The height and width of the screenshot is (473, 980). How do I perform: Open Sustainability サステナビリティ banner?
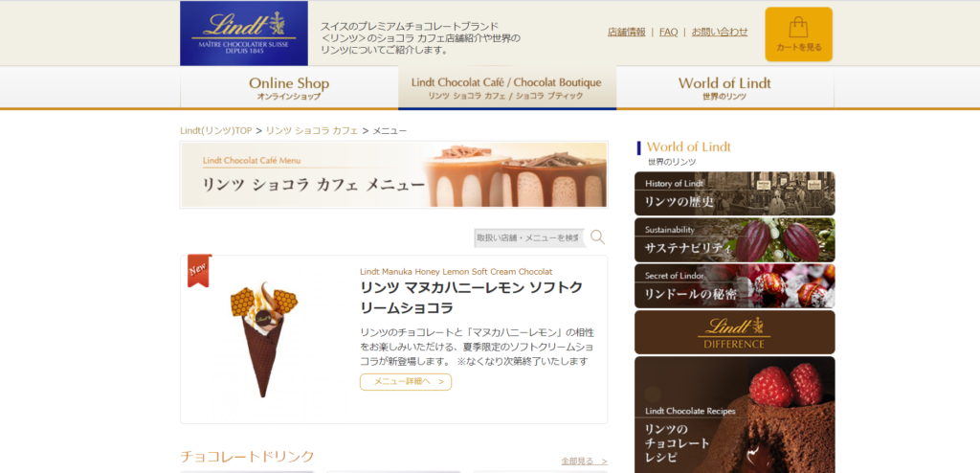tap(734, 239)
